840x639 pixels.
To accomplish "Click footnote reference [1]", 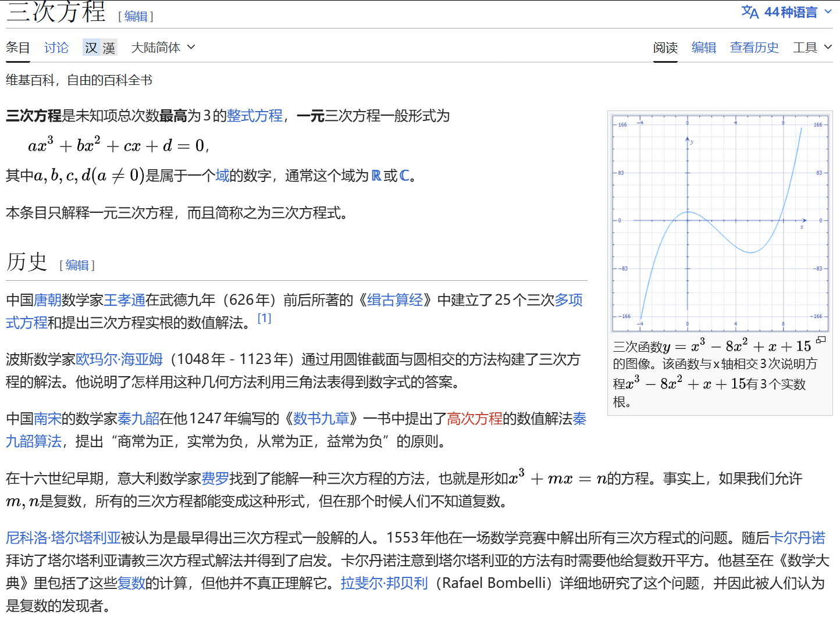I will pos(265,317).
